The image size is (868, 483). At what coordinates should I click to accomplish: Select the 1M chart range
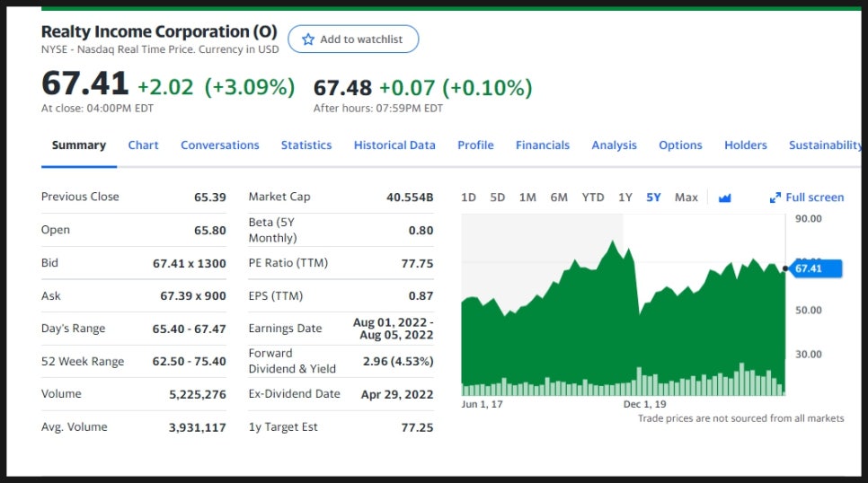click(527, 198)
